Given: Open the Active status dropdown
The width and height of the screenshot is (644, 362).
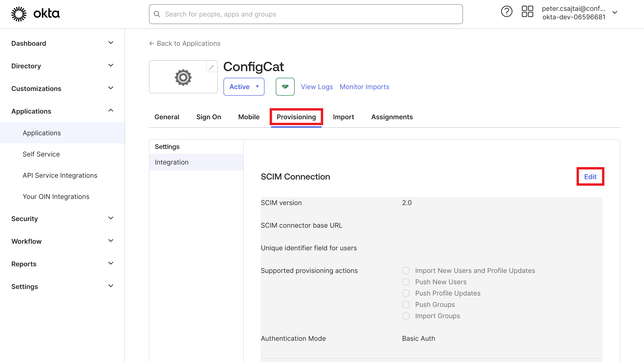Looking at the screenshot, I should click(x=244, y=87).
